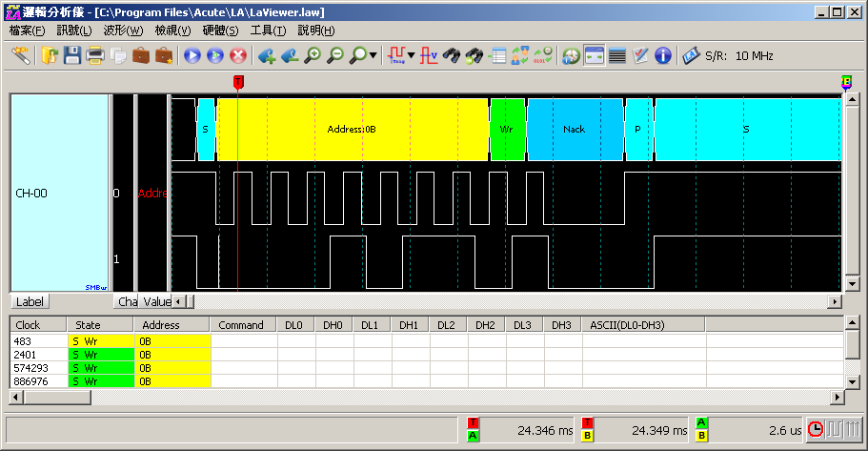Viewport: 868px width, 451px height.
Task: Click the waveform voltage threshold icon
Action: click(x=429, y=55)
